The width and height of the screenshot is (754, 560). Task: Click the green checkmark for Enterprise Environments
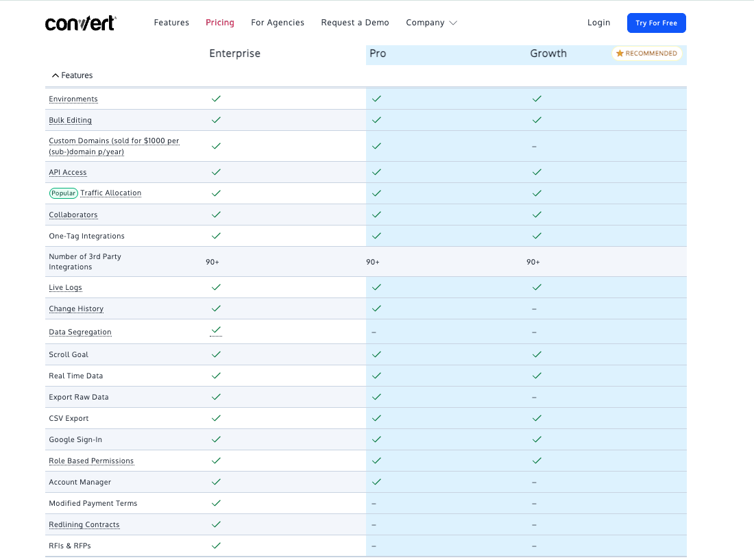216,99
